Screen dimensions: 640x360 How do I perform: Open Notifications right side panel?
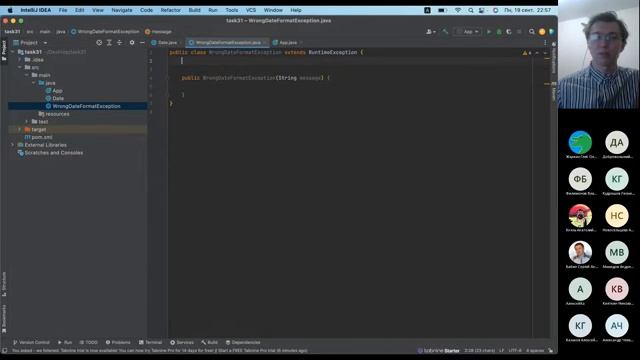[554, 57]
